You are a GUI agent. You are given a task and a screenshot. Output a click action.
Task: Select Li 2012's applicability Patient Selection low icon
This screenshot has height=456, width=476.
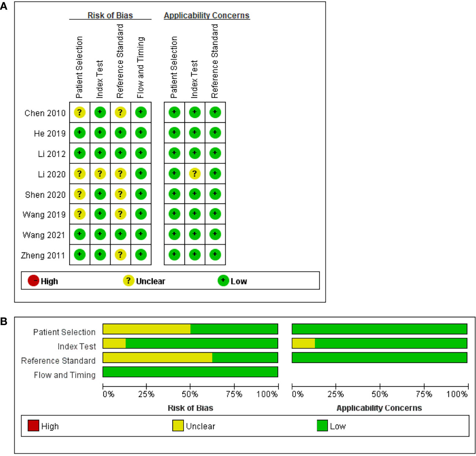pos(174,153)
